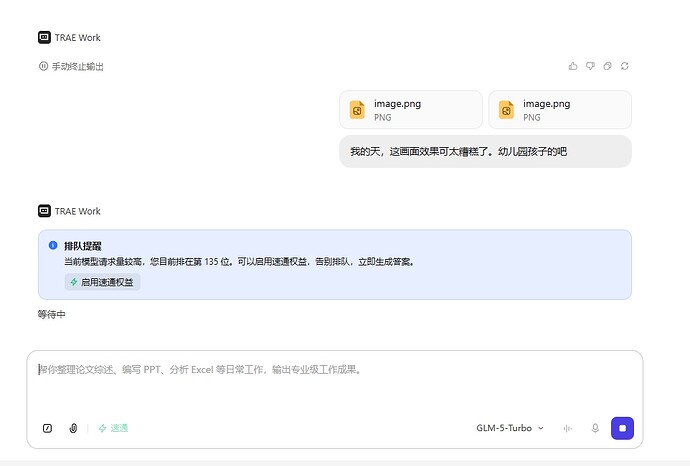Click the thumbs-up like icon
Image resolution: width=690 pixels, height=466 pixels.
573,66
